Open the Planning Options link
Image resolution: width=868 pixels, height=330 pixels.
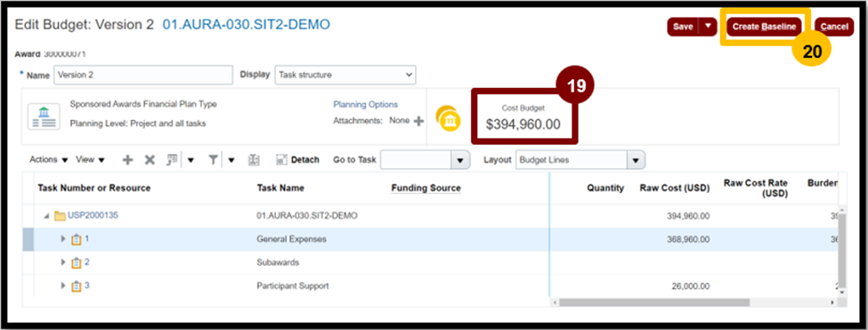point(365,104)
